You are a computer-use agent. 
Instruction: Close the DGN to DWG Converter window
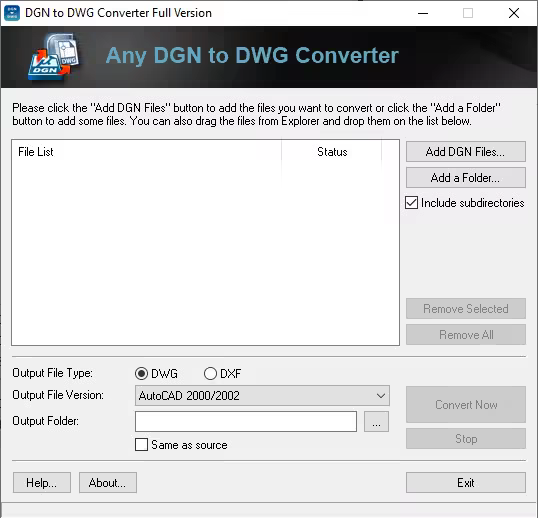pos(514,13)
